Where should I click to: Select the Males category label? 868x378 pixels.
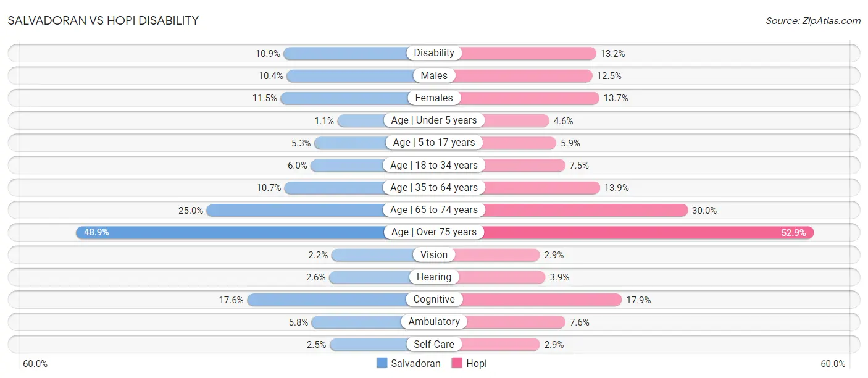pos(434,75)
